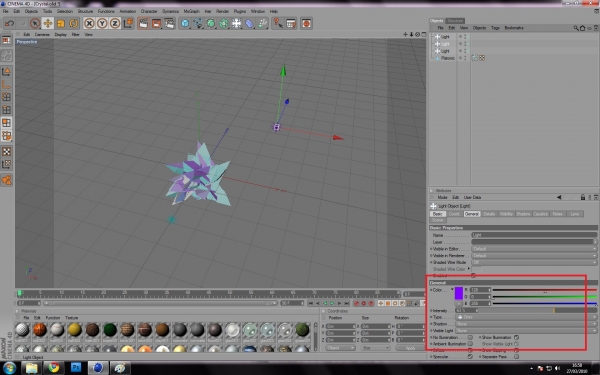Activate the Rotate tool
600x375 pixels.
click(73, 23)
